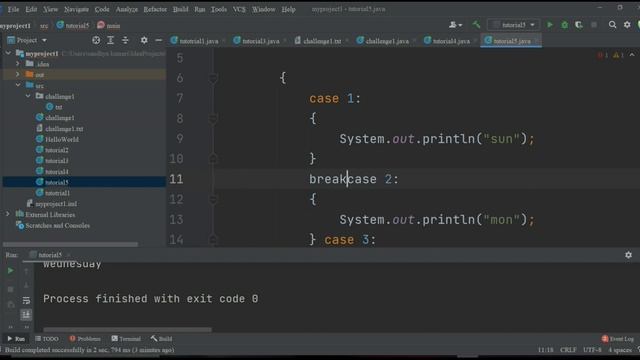640x360 pixels.
Task: Build project with the hammer icon
Action: point(476,25)
